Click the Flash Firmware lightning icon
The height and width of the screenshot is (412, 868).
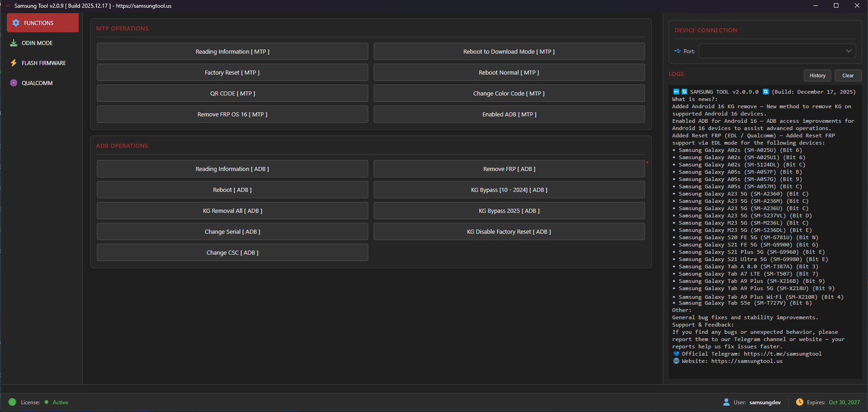click(14, 63)
